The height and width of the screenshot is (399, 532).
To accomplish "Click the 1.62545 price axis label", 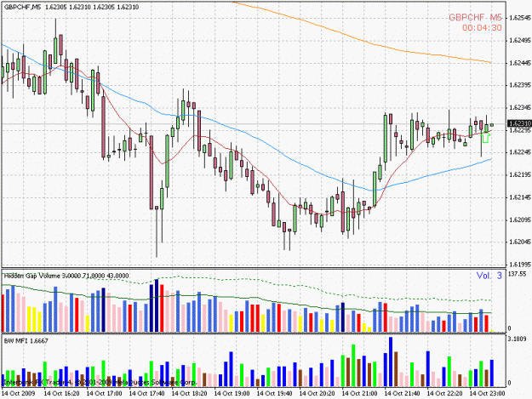I will [520, 18].
